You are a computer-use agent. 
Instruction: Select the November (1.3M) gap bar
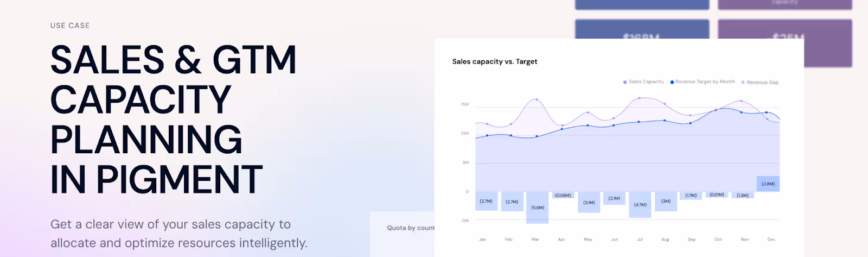(x=743, y=195)
